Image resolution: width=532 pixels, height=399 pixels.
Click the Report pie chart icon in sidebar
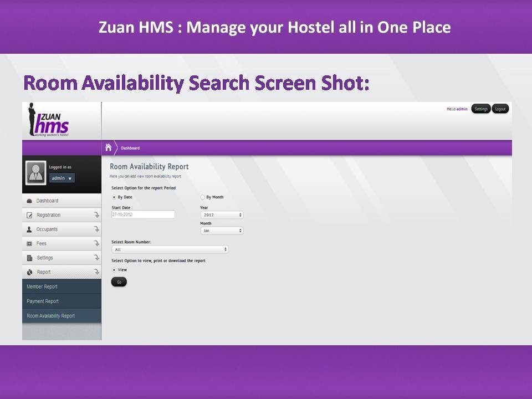point(29,272)
